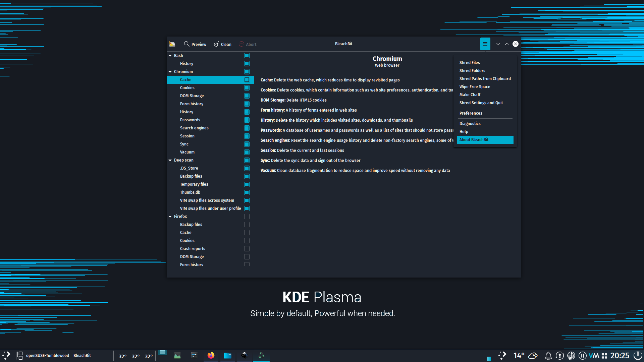Uncheck Bash History checkbox
644x362 pixels.
(x=247, y=64)
